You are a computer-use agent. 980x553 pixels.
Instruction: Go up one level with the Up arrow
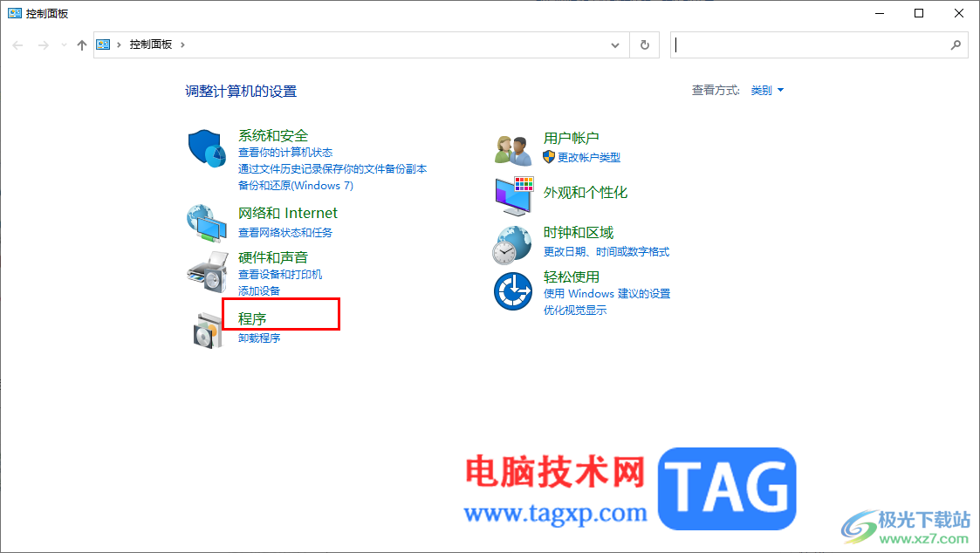tap(82, 45)
